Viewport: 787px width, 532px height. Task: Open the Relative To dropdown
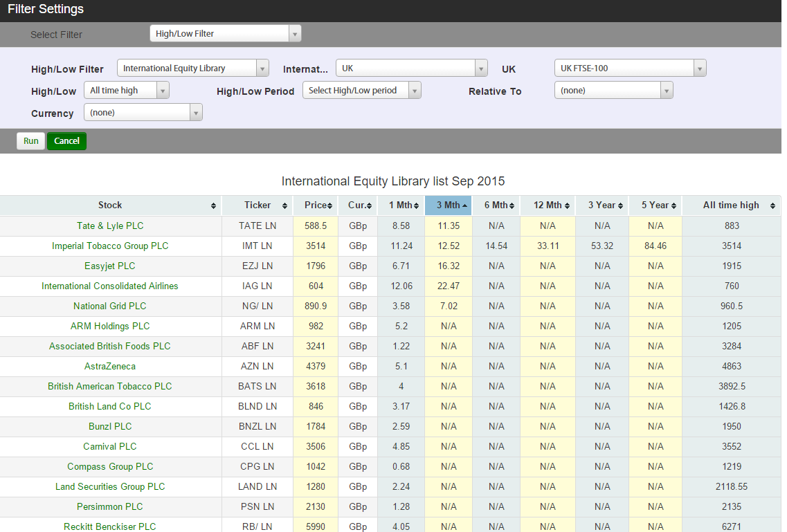pyautogui.click(x=667, y=91)
